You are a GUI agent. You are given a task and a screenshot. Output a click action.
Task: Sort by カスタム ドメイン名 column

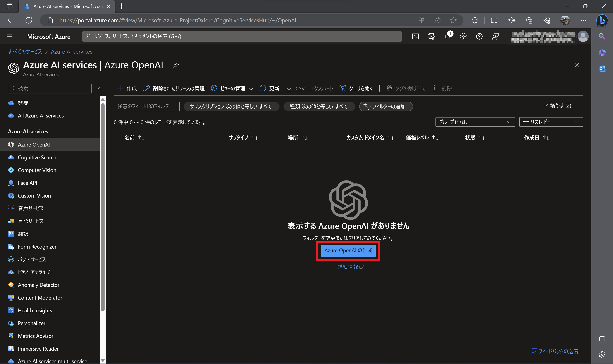pyautogui.click(x=370, y=138)
